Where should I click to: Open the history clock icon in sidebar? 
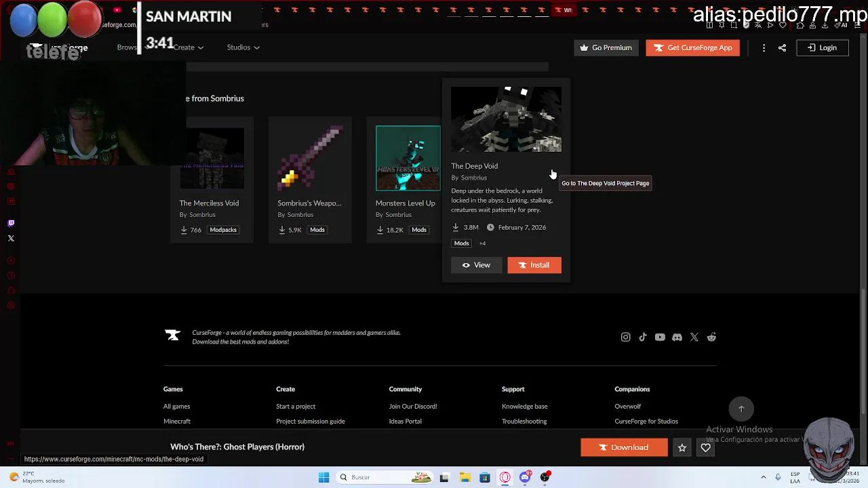pos(11,276)
